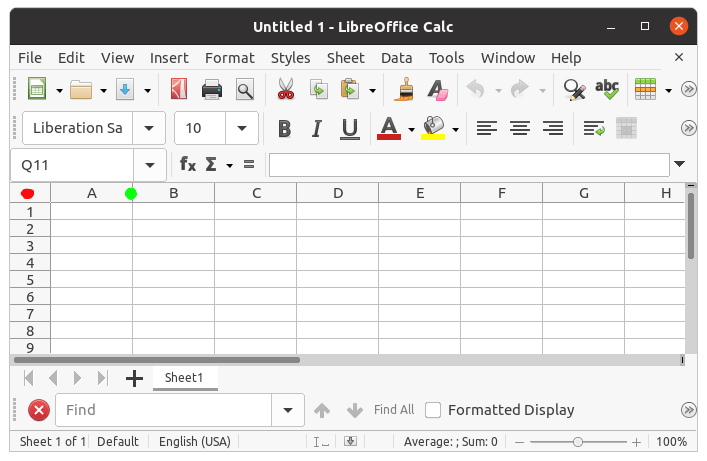707x461 pixels.
Task: Cut with the scissors icon
Action: coord(286,89)
